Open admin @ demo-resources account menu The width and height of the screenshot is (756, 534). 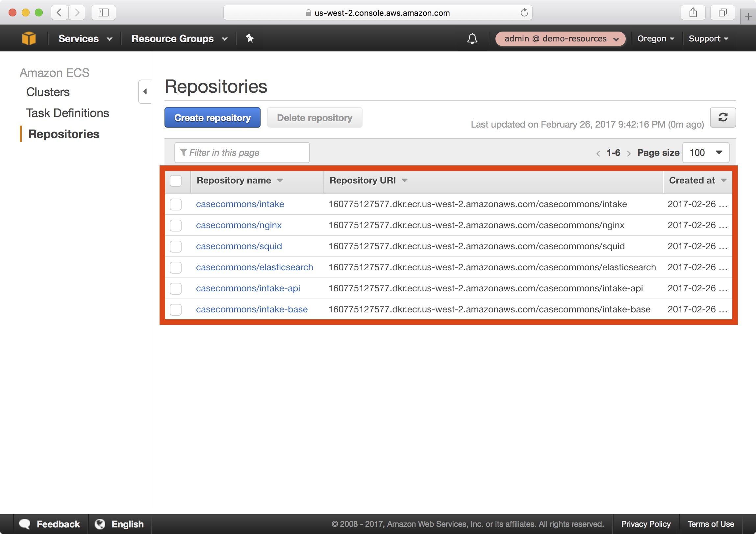560,39
